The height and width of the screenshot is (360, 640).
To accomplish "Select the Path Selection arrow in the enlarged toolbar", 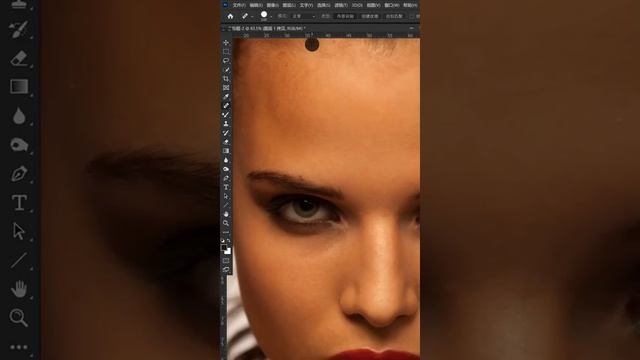I will [19, 231].
